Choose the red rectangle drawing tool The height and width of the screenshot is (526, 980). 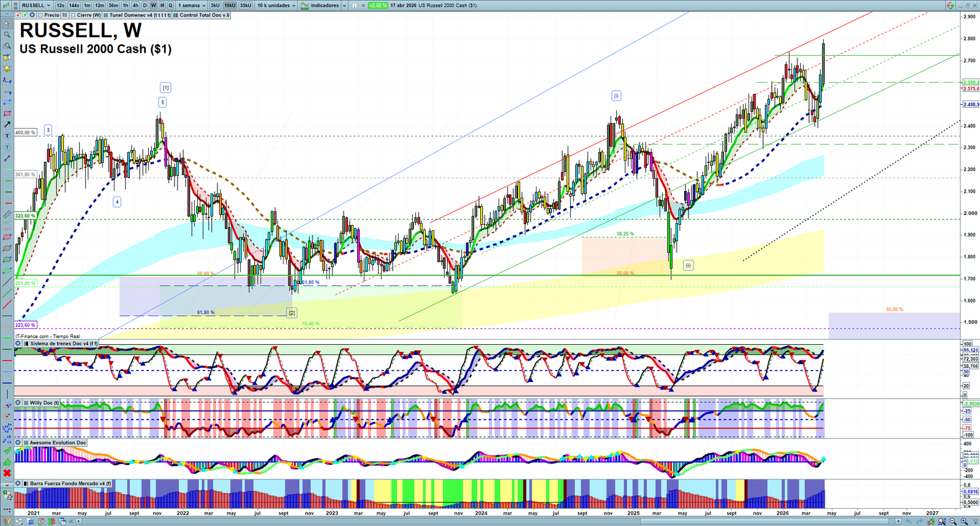click(7, 113)
